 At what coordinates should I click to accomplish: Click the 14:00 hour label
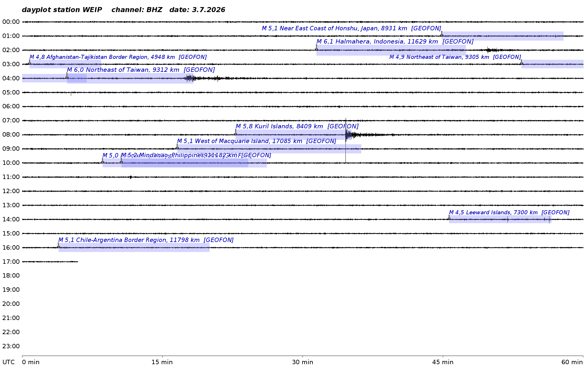pos(11,219)
